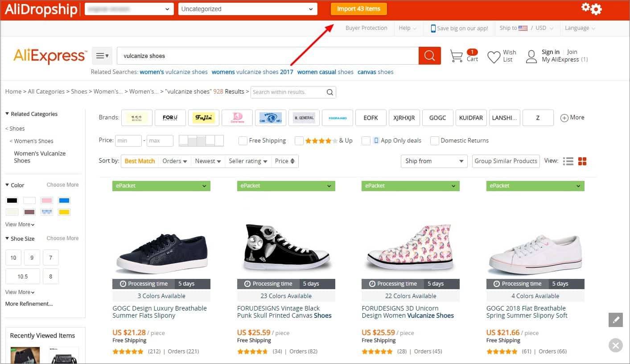Sort by Orders
This screenshot has height=364, width=630.
pos(175,161)
